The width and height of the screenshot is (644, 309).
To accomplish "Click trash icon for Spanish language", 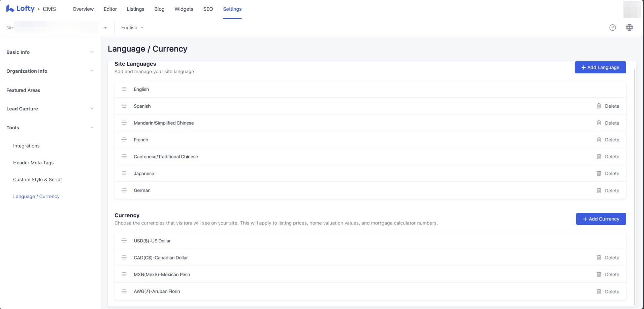I will click(599, 106).
